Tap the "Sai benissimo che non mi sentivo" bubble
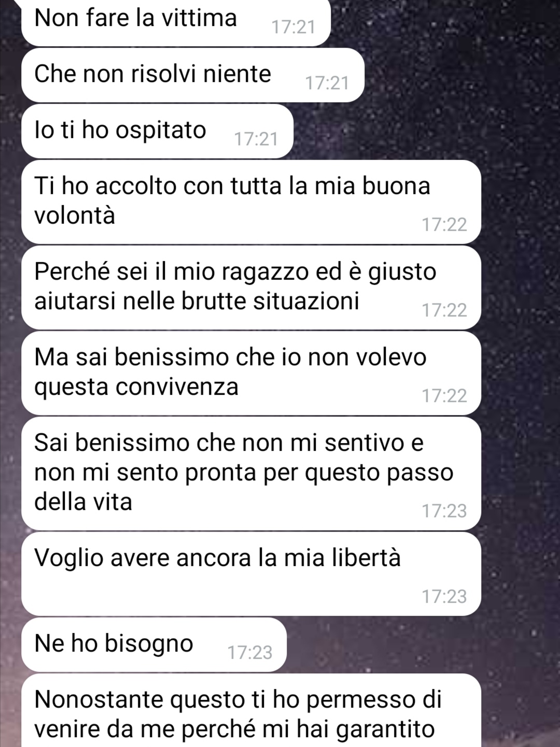Viewport: 560px width, 747px height. [251, 473]
